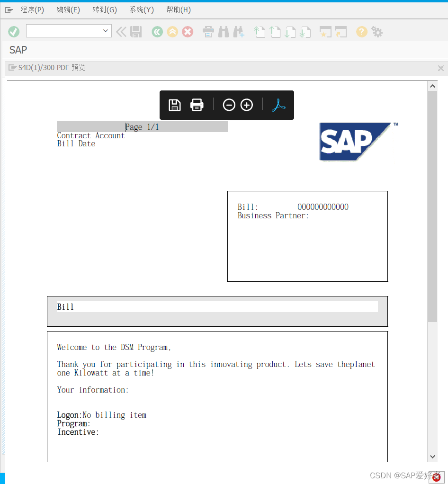Print the PDF via the printer icon
448x484 pixels.
point(197,105)
